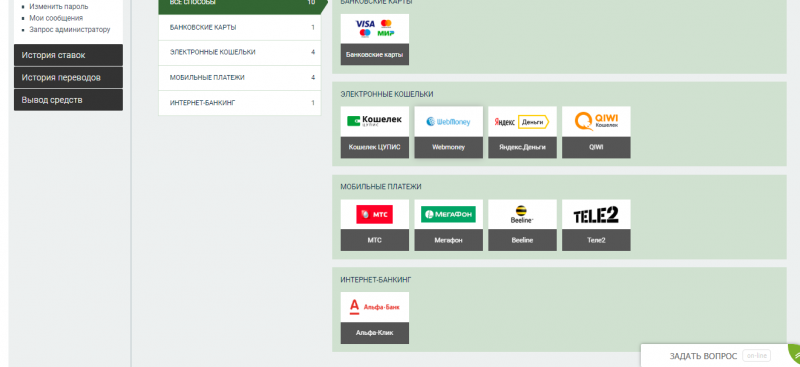Filter by Электронные кошельки category
Viewport: 800px width, 367px height.
coord(240,53)
